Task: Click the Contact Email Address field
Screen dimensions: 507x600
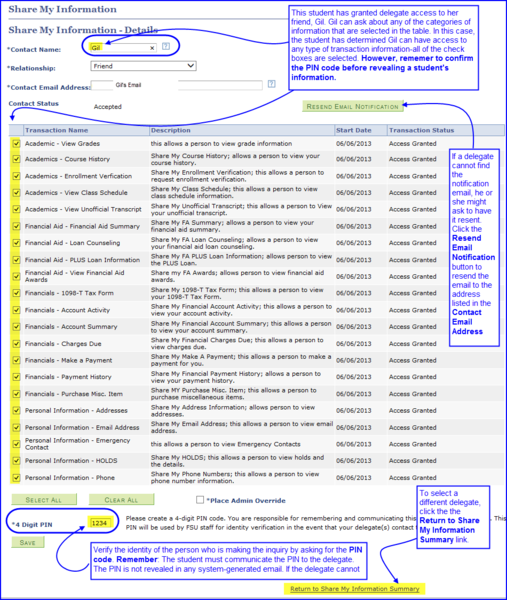Action: (177, 85)
